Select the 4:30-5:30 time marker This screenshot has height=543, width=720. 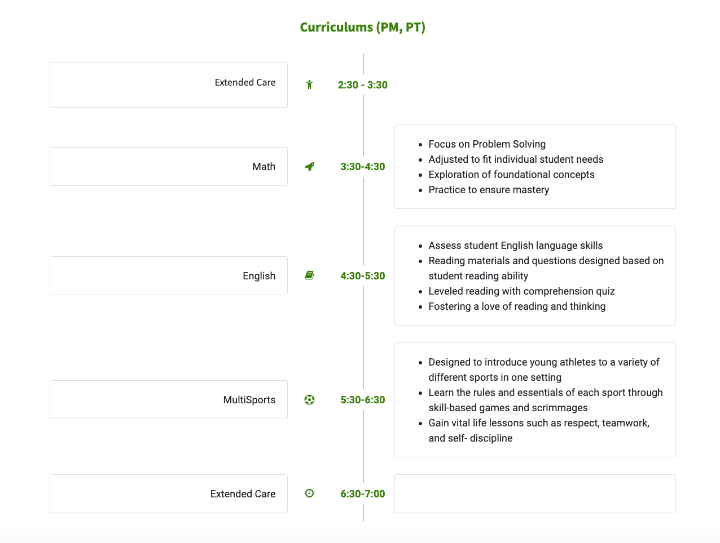tap(362, 276)
